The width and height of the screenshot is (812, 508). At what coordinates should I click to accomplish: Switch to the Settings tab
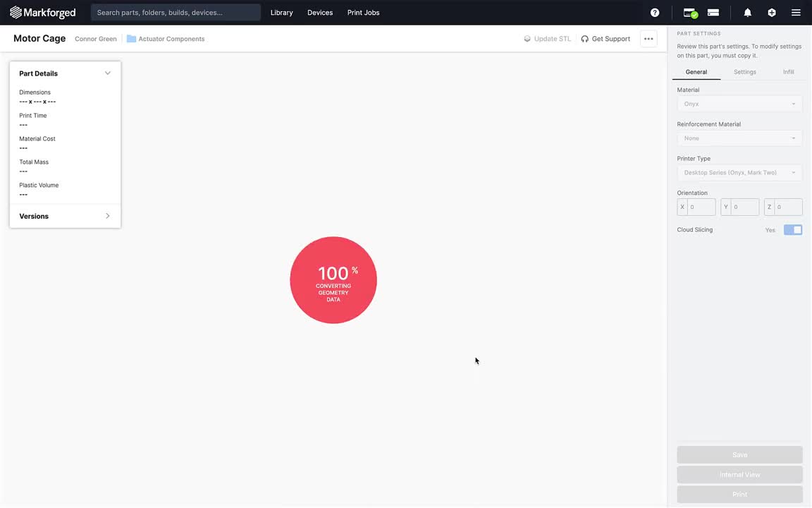tap(744, 72)
